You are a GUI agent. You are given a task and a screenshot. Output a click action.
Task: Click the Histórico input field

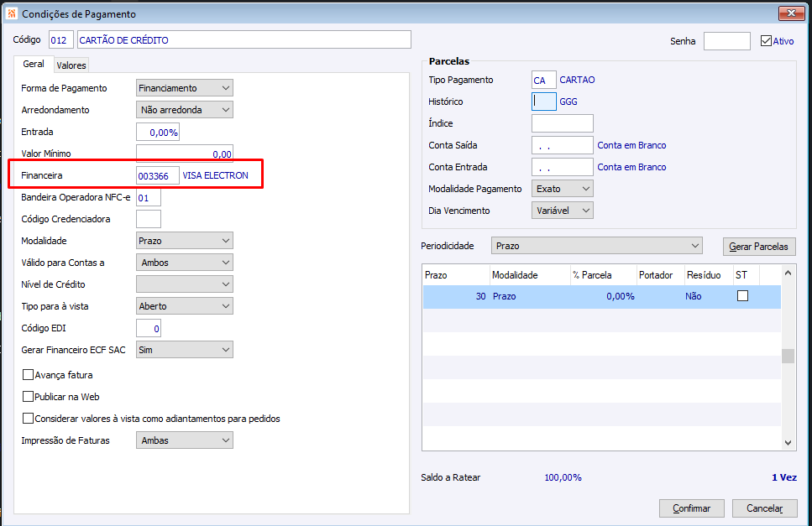tap(544, 102)
